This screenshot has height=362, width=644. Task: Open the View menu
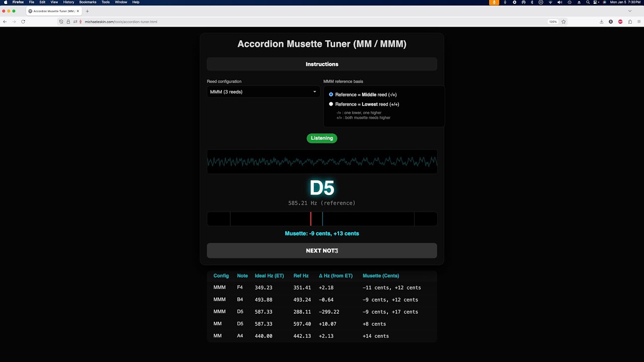click(54, 2)
